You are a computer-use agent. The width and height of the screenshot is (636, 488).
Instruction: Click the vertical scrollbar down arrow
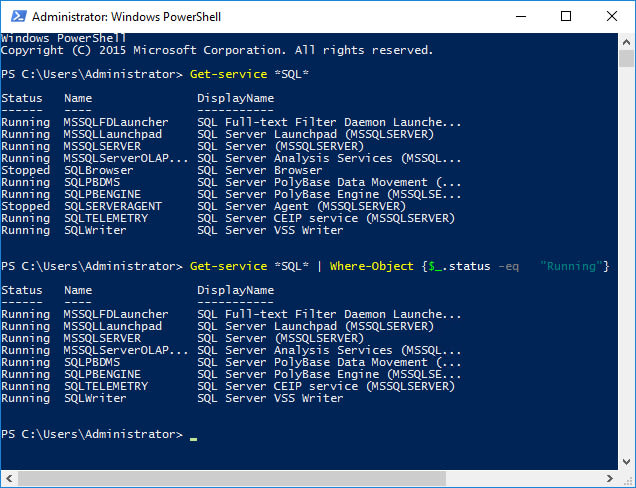click(626, 462)
